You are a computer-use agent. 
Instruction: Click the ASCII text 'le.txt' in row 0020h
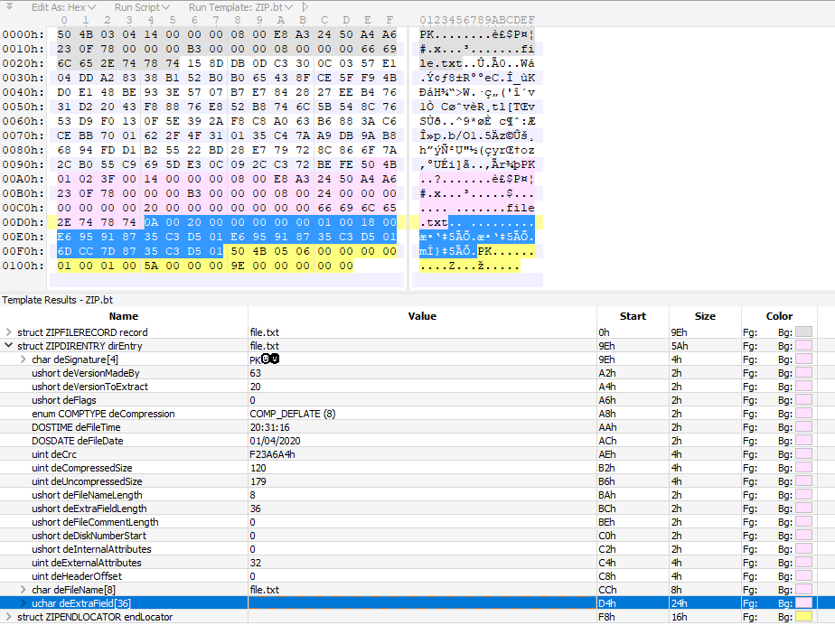[x=441, y=63]
